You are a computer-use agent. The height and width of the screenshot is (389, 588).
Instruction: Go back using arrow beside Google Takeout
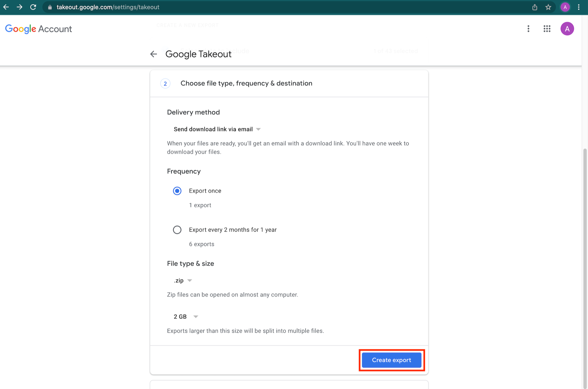tap(154, 54)
